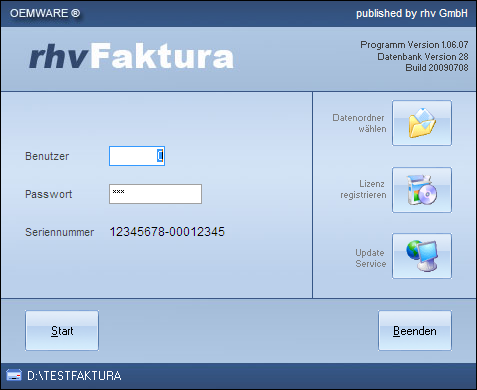
Task: Click the Programm Version 1.06.07 text
Action: tap(414, 45)
